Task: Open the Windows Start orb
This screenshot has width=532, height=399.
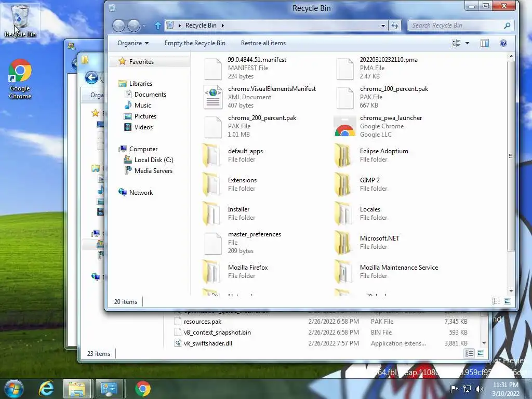Action: (x=14, y=389)
